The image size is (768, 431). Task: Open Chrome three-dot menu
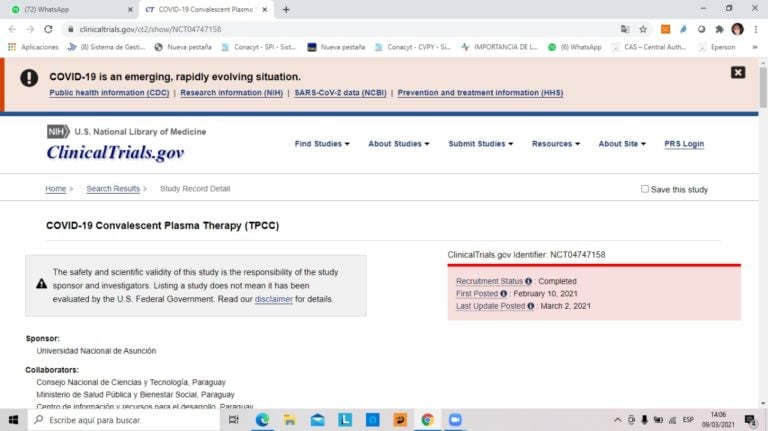tap(756, 29)
